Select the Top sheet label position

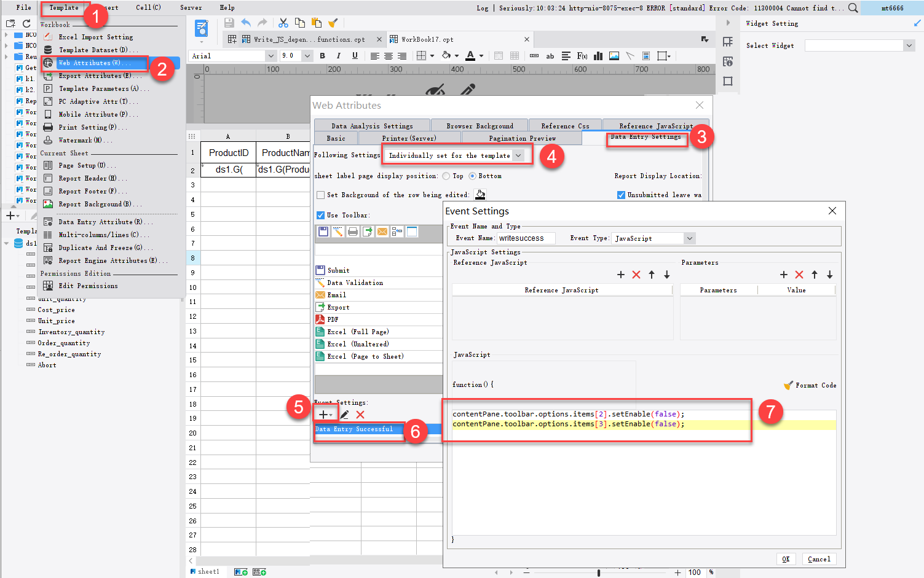pos(446,176)
